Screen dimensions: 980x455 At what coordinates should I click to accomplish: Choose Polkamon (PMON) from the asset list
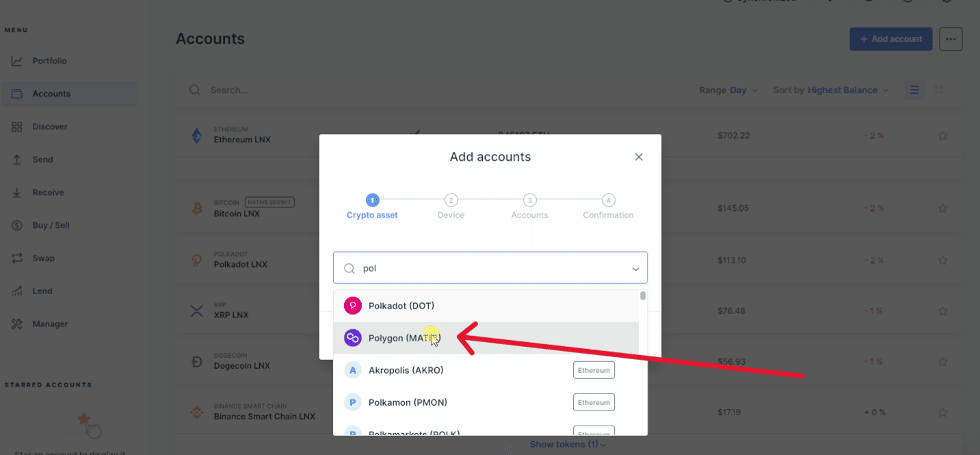point(486,402)
